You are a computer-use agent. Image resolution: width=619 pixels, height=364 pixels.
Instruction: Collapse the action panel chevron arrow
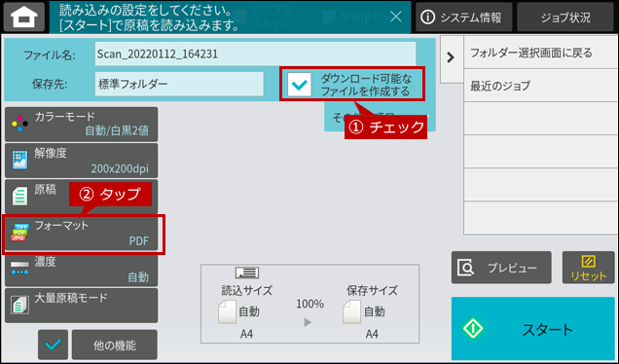pos(451,57)
